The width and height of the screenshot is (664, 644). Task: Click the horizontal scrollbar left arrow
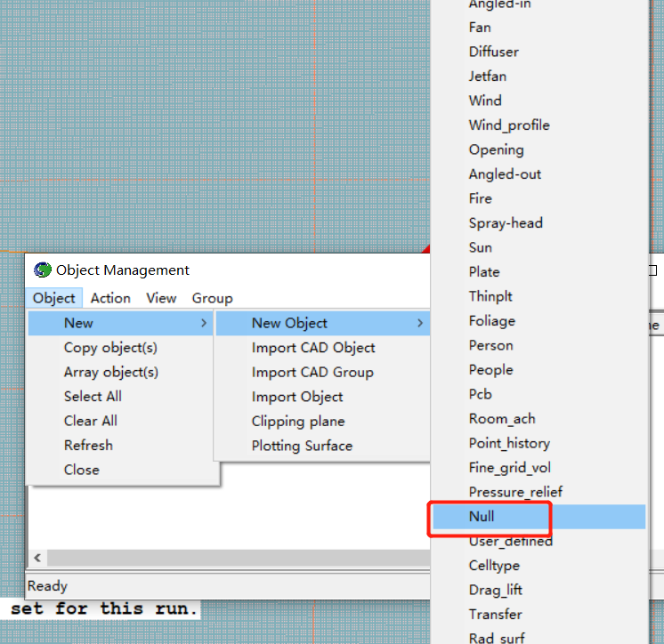(37, 558)
